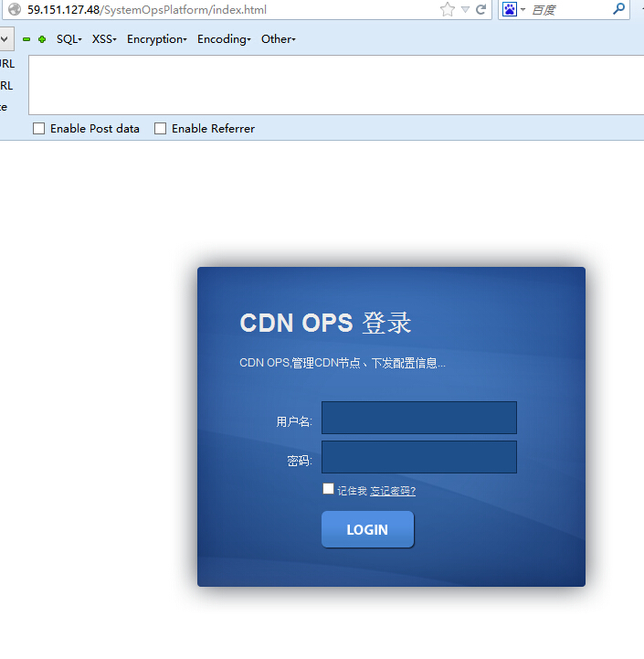The width and height of the screenshot is (644, 659).
Task: Click the 密码: label
Action: (x=300, y=461)
